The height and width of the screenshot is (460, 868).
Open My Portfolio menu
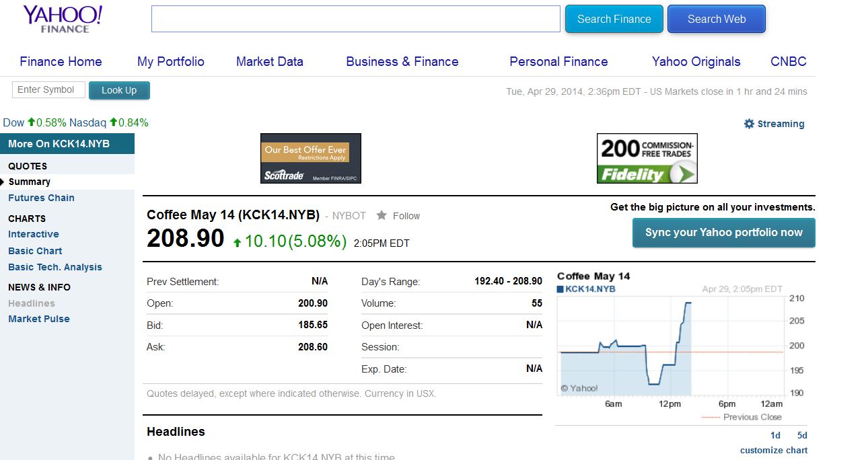coord(171,61)
